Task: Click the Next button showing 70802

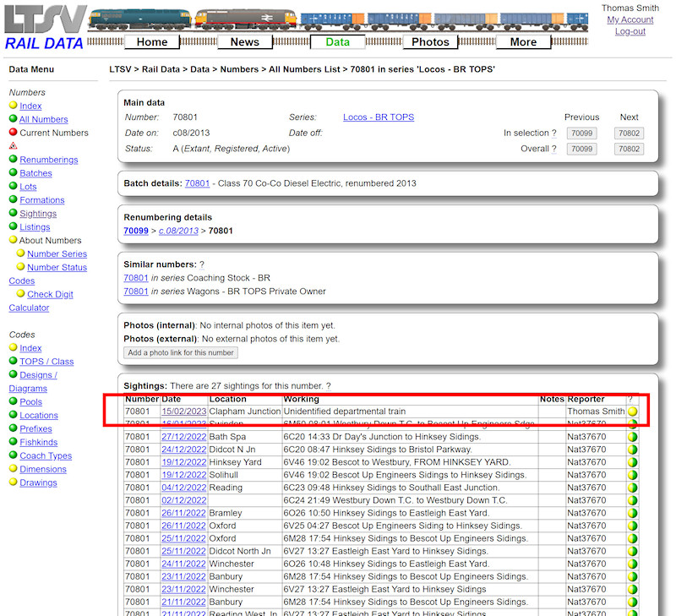Action: 630,134
